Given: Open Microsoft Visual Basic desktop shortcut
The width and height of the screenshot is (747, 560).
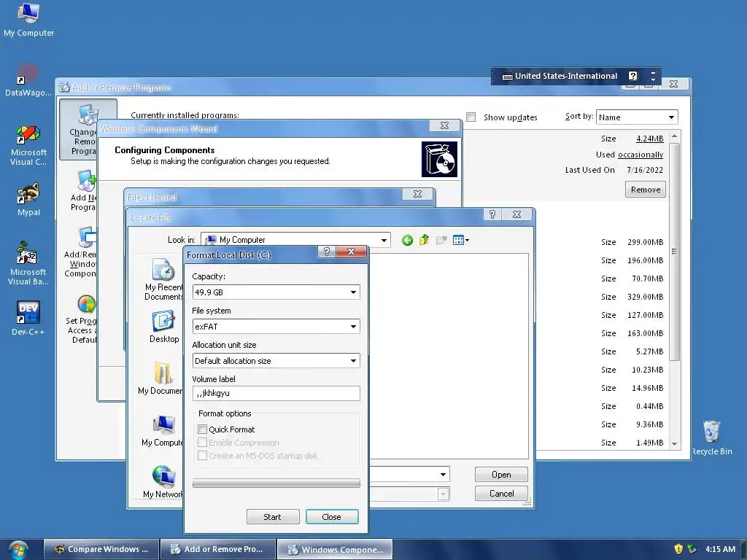Looking at the screenshot, I should click(28, 263).
